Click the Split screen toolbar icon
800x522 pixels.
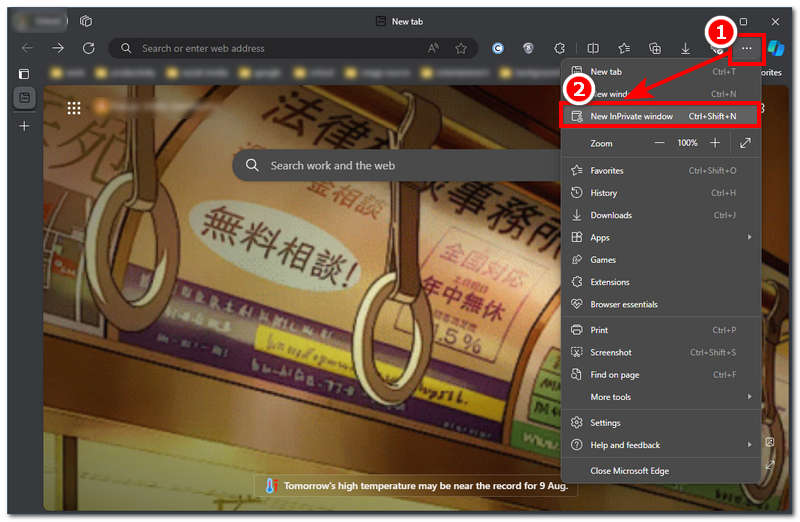click(x=593, y=48)
